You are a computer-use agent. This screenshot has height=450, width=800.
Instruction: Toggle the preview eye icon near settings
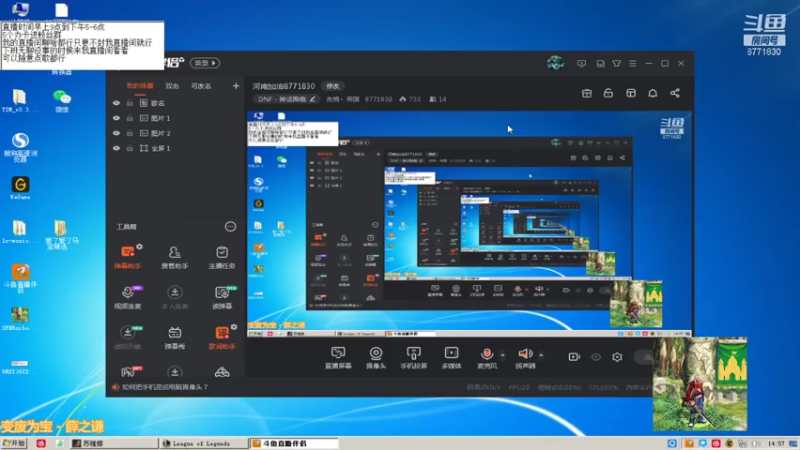point(596,357)
